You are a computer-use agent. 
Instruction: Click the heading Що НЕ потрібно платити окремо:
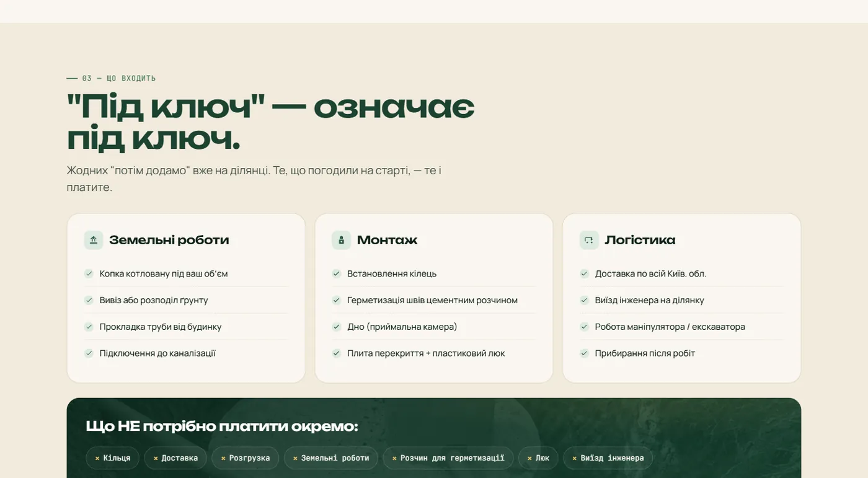(x=222, y=427)
